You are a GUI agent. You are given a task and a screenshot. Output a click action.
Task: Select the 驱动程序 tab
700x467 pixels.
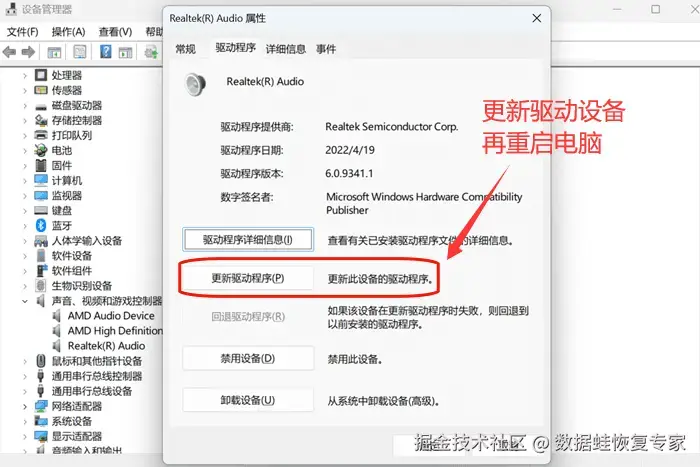(x=235, y=47)
